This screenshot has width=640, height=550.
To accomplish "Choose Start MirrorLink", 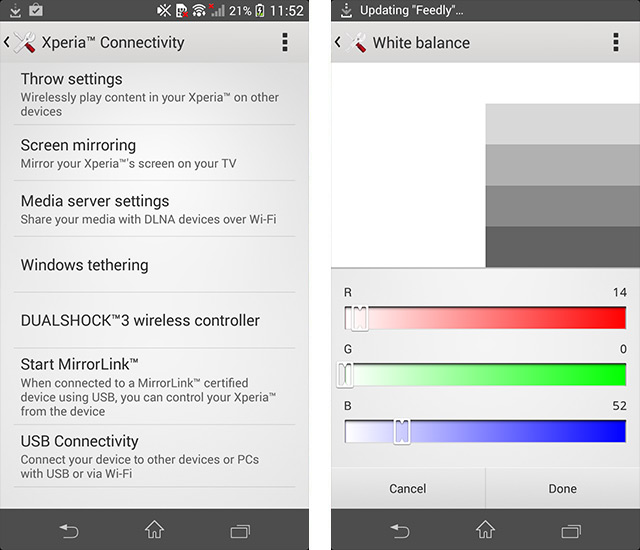I will tap(154, 387).
